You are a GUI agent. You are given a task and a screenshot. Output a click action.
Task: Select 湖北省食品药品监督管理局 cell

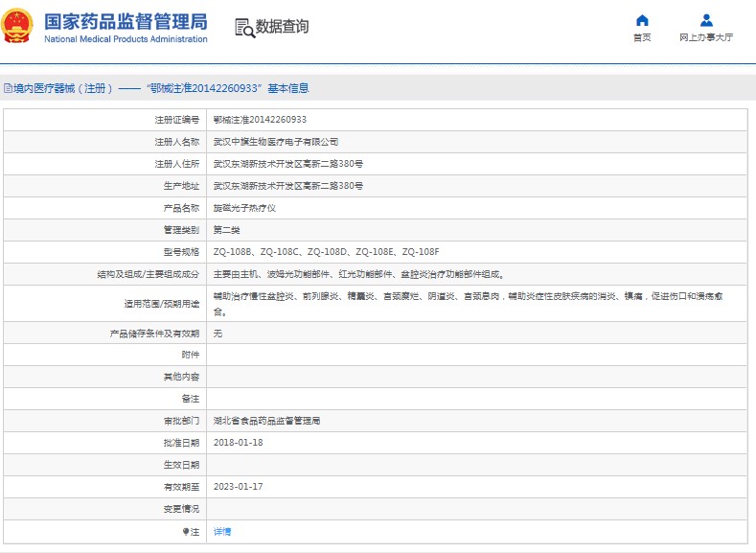click(266, 421)
